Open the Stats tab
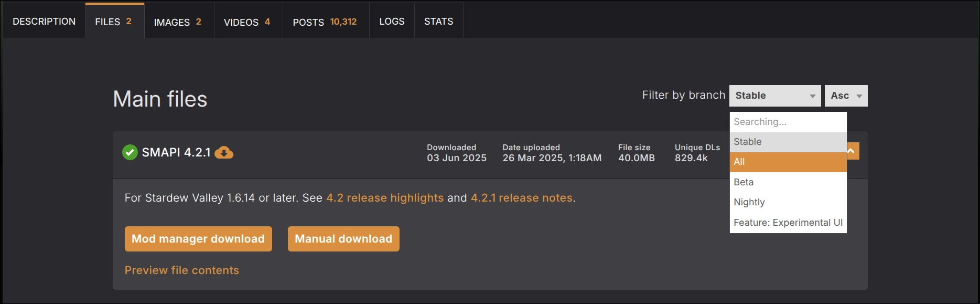Screen dimensions: 980x304 439,21
